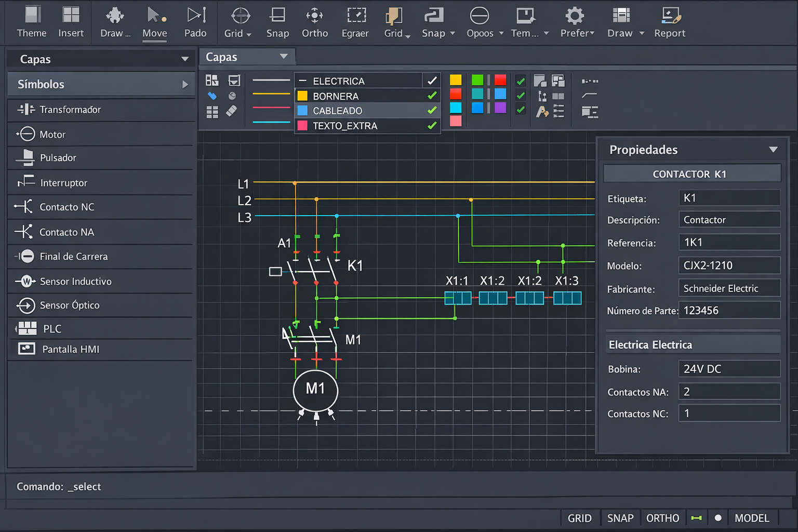The image size is (798, 532).
Task: Click the Fabricante field Schneider Electric
Action: pyautogui.click(x=729, y=288)
